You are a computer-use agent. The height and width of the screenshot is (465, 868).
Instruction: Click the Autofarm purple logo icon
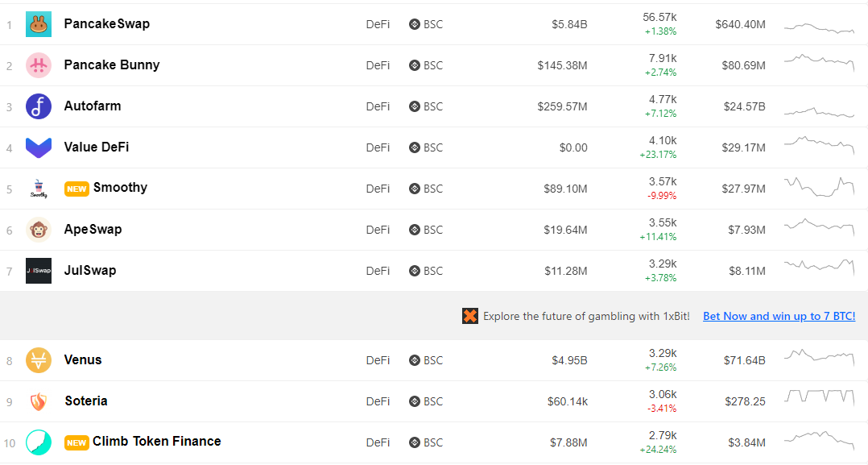click(x=38, y=106)
